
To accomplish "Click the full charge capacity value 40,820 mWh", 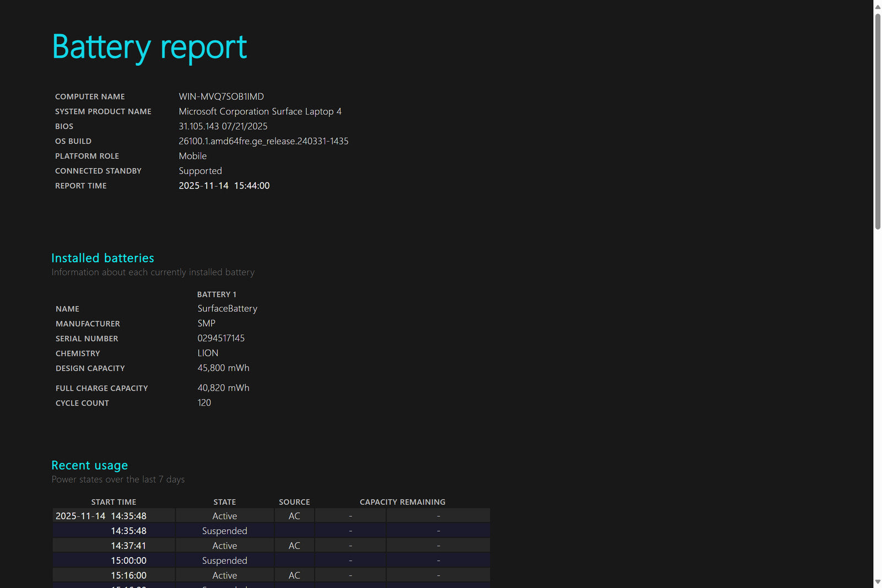I will click(223, 388).
